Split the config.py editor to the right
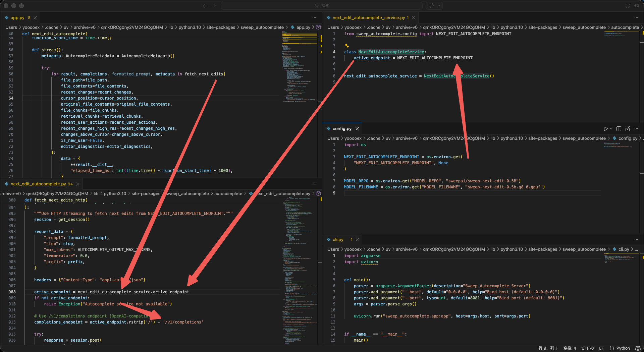This screenshot has width=644, height=352. tap(619, 129)
